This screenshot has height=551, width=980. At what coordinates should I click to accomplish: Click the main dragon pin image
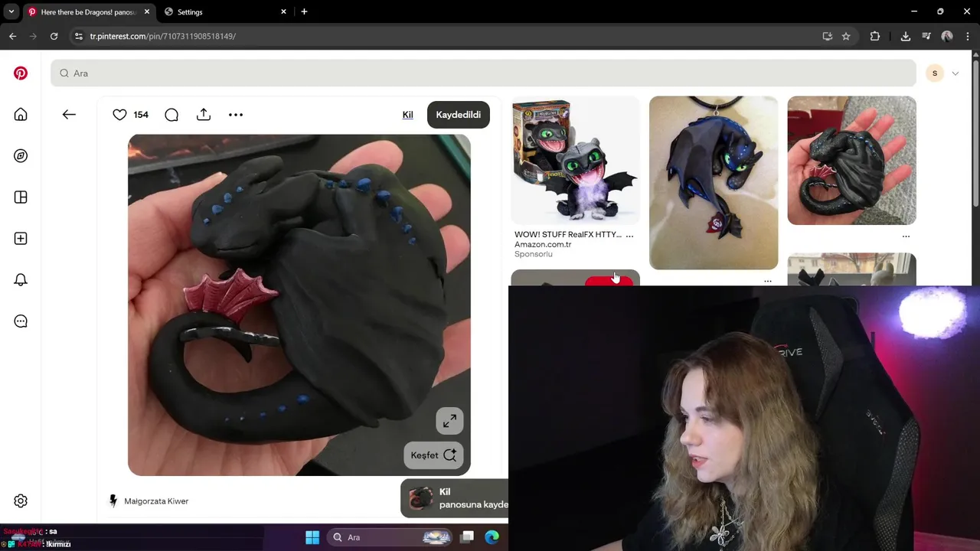[299, 305]
